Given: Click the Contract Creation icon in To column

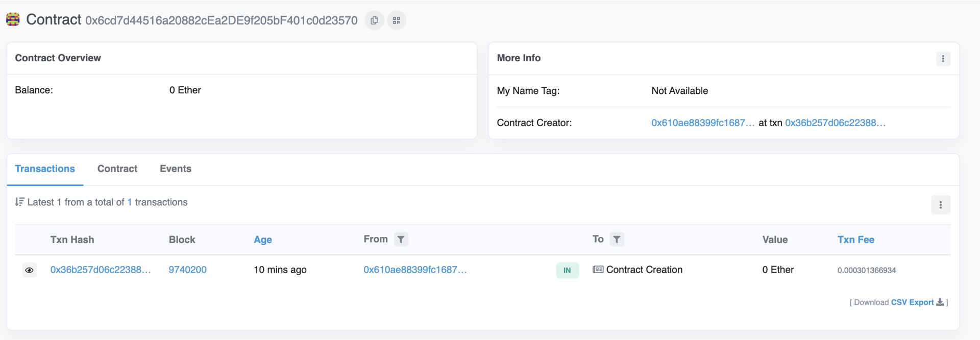Looking at the screenshot, I should click(598, 270).
